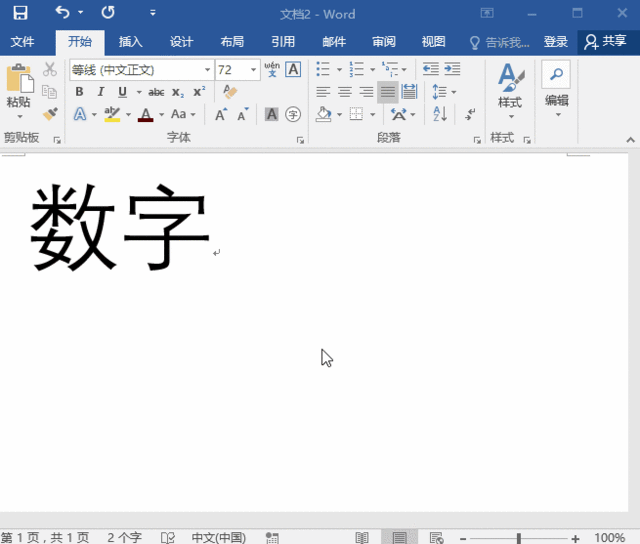Click the Increase Indent icon
The height and width of the screenshot is (544, 640).
(x=454, y=70)
